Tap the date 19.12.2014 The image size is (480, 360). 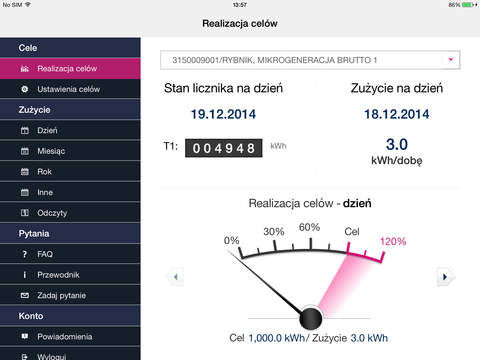pos(223,114)
